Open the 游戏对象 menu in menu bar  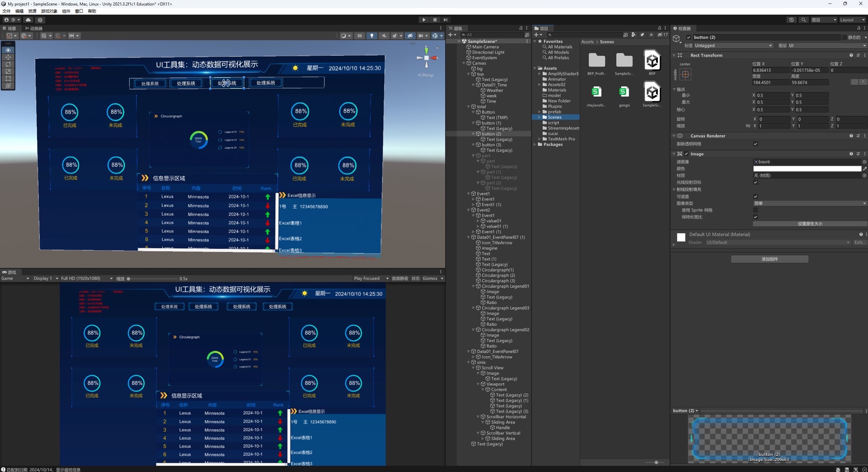coord(49,11)
